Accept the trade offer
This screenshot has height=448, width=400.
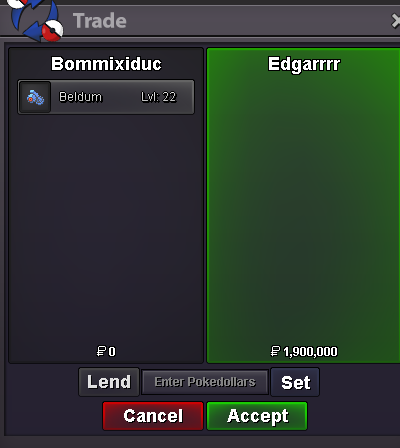pos(257,416)
